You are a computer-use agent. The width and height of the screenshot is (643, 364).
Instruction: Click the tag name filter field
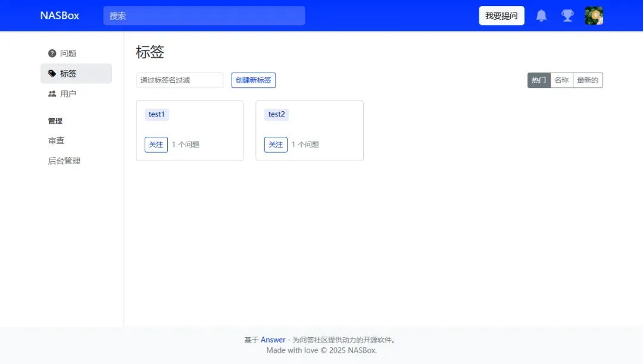point(179,80)
